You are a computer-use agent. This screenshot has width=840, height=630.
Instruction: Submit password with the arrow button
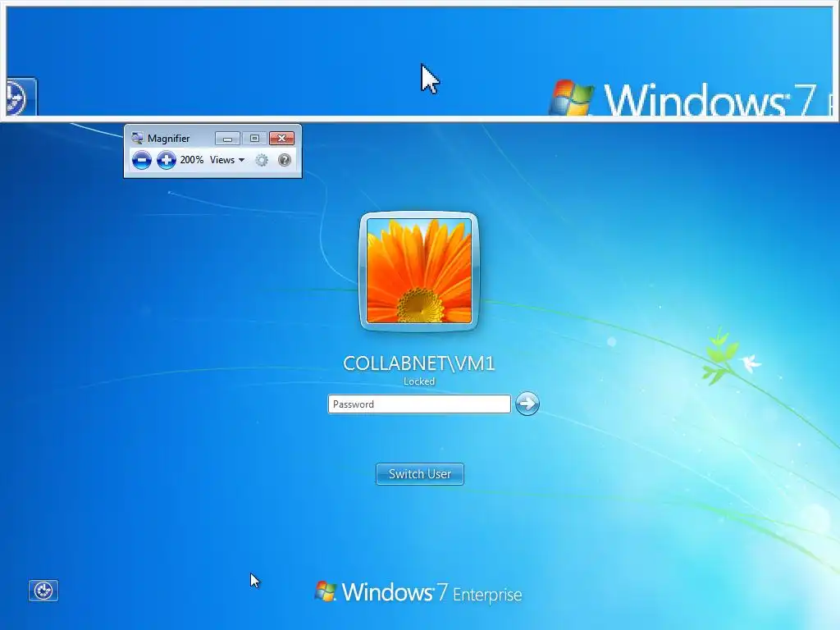(x=527, y=404)
